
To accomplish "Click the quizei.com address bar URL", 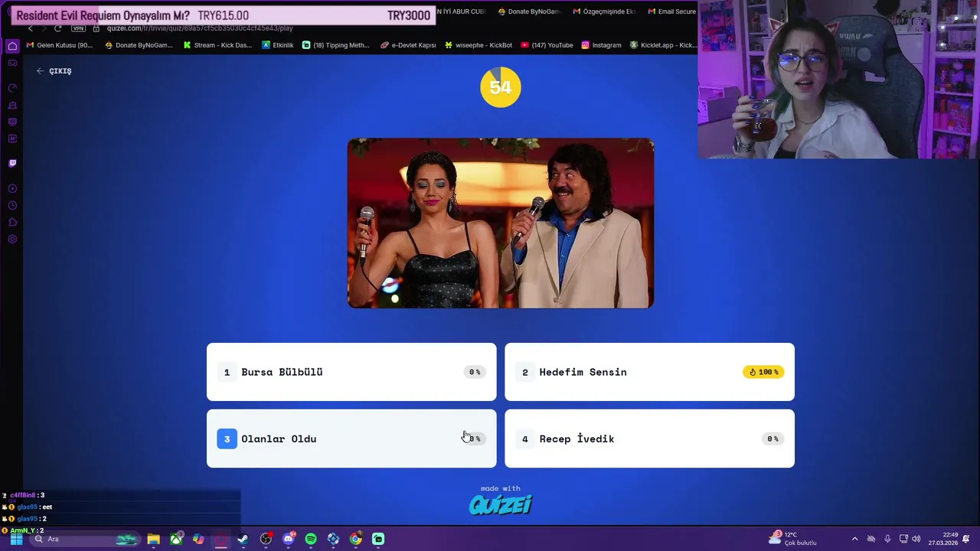I will [200, 28].
